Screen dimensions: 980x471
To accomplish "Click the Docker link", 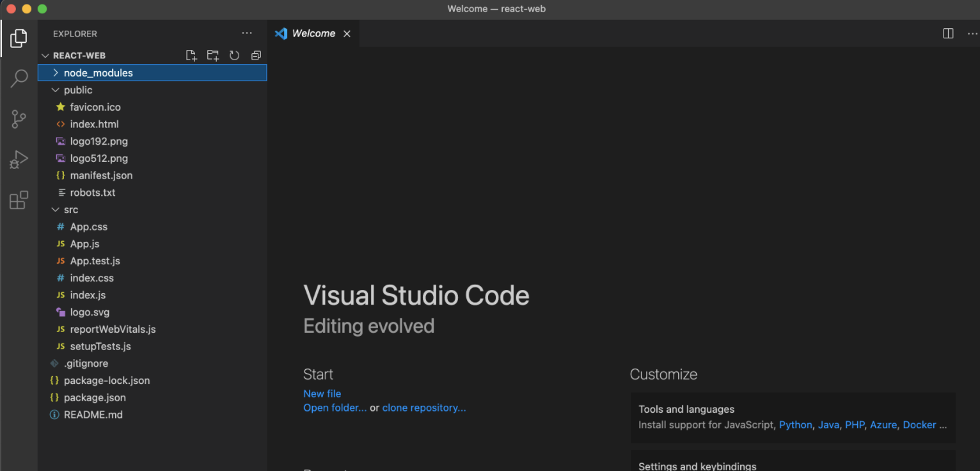I will coord(920,425).
